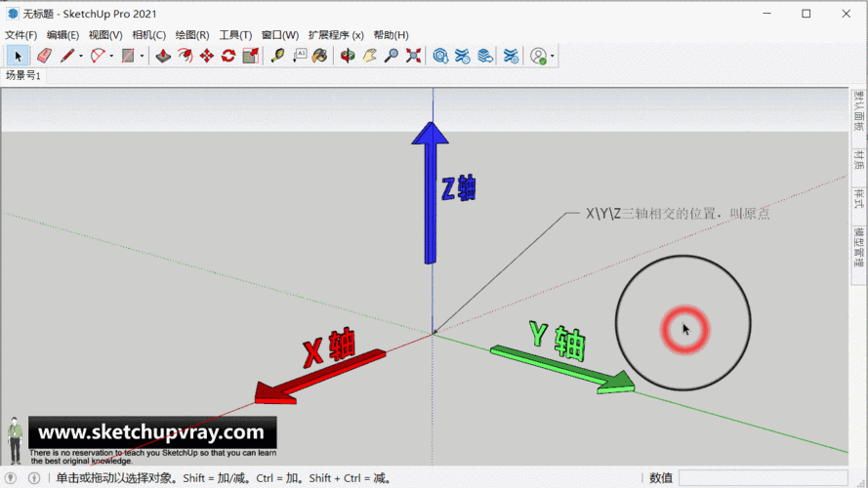Select the Orbit tool
Image resolution: width=868 pixels, height=488 pixels.
(348, 56)
